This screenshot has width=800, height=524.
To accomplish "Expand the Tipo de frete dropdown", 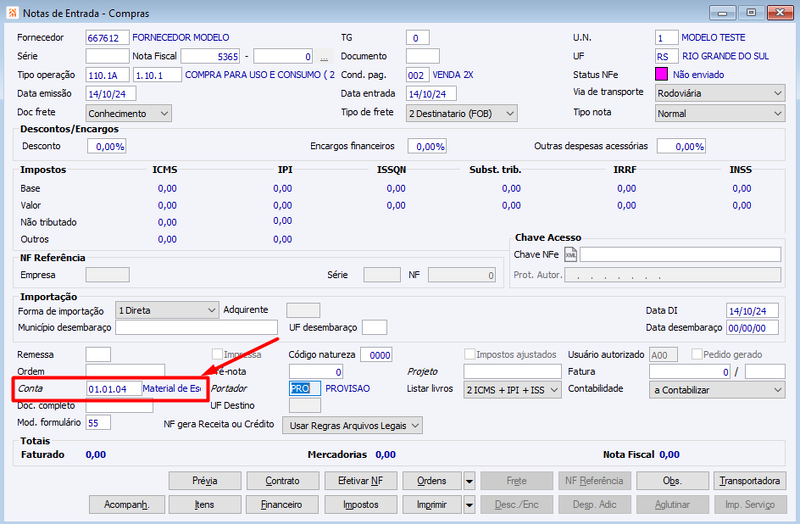I will (x=462, y=113).
